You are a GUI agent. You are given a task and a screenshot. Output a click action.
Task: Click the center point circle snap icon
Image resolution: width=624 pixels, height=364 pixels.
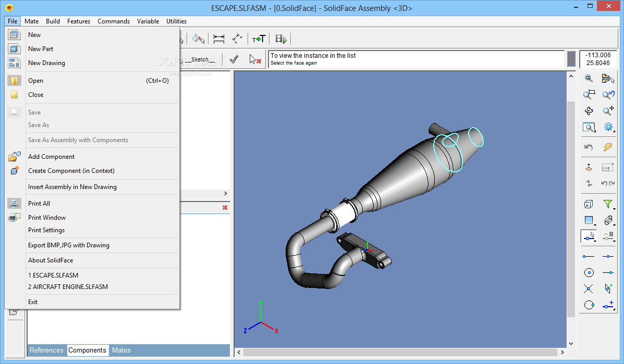point(589,272)
